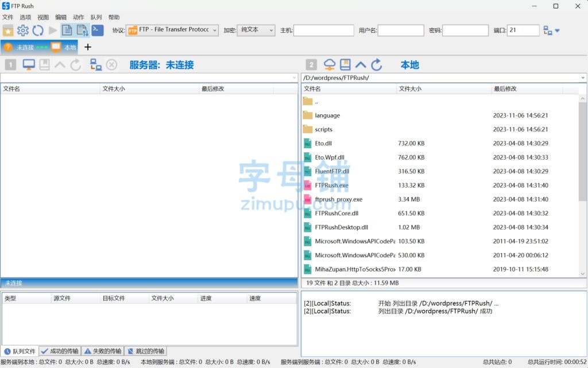Click grayed bookmark icon in server pane
588x368 pixels.
point(44,64)
